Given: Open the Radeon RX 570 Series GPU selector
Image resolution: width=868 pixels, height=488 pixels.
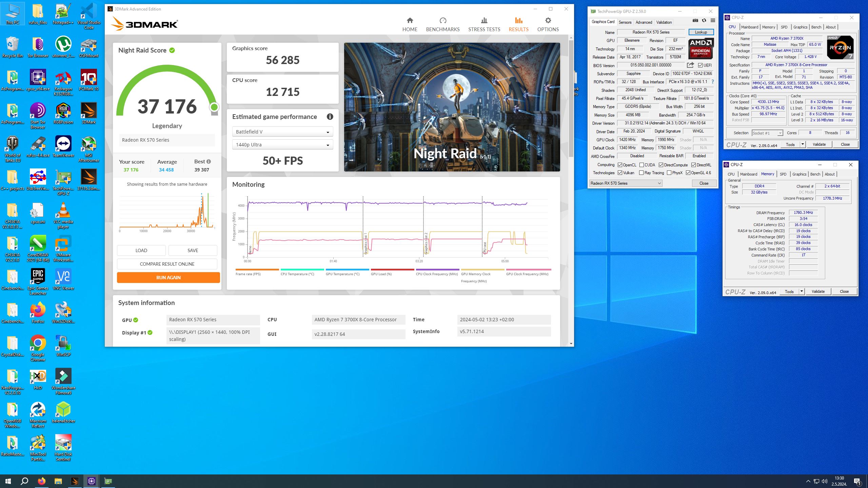Looking at the screenshot, I should coord(626,183).
